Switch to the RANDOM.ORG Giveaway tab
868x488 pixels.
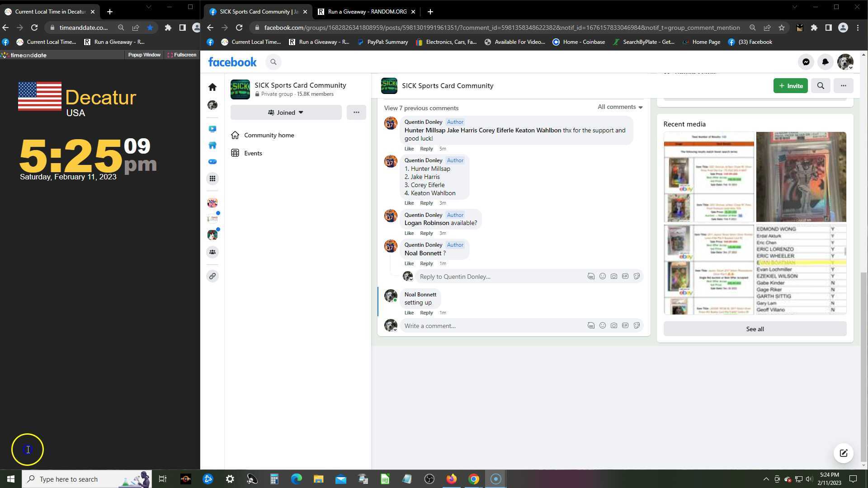pos(367,12)
